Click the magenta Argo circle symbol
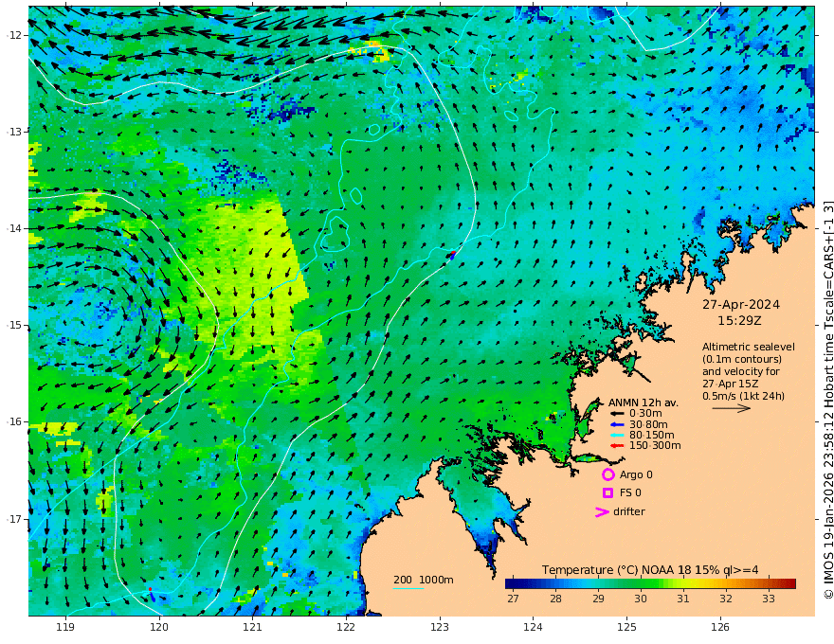 [607, 474]
